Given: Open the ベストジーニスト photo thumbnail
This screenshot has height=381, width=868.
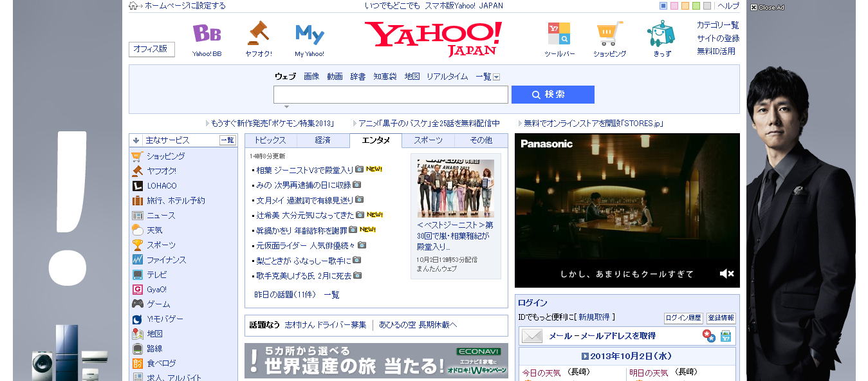Looking at the screenshot, I should [456, 188].
